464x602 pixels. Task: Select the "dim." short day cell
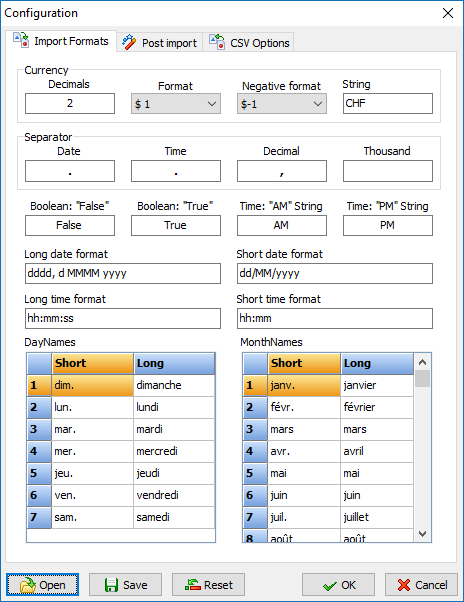pyautogui.click(x=92, y=385)
